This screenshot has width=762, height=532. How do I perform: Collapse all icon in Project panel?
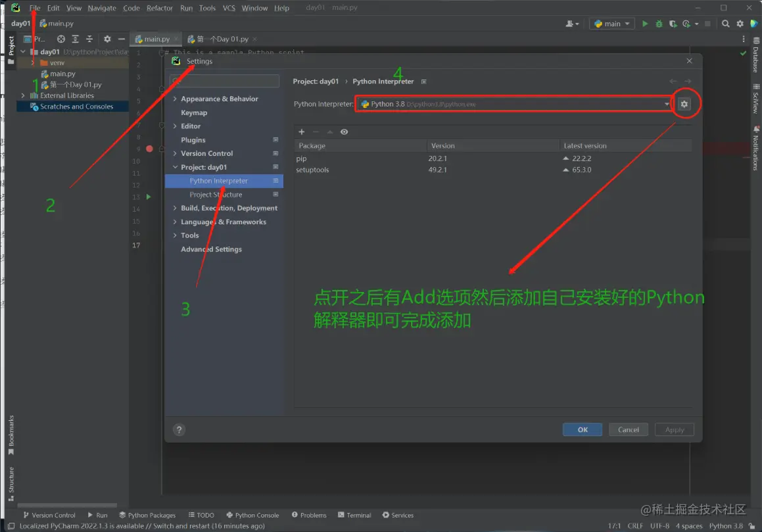pyautogui.click(x=89, y=39)
